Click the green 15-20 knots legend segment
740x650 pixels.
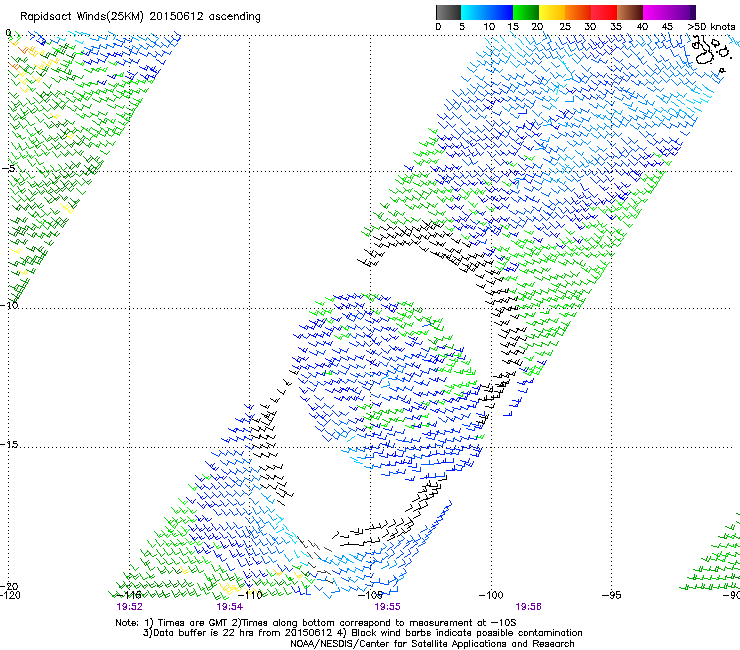tap(526, 12)
